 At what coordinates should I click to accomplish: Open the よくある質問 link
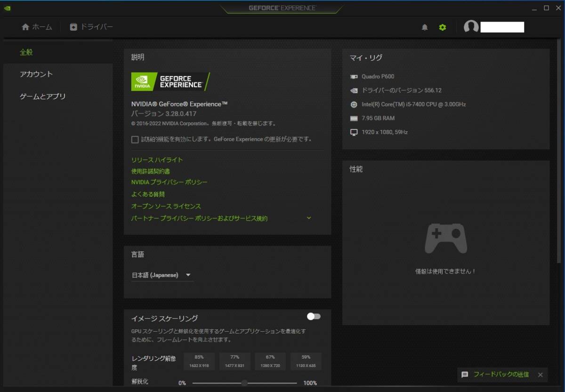pos(148,194)
